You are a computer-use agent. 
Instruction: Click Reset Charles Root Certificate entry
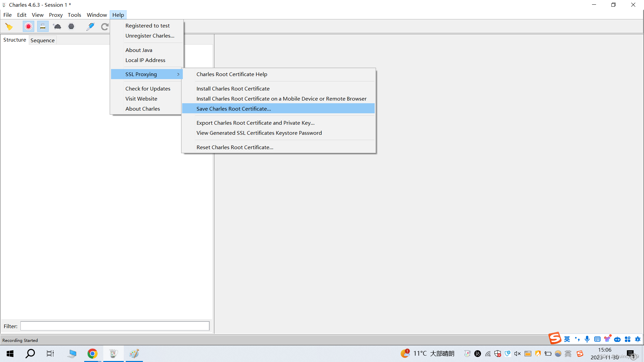(x=234, y=147)
